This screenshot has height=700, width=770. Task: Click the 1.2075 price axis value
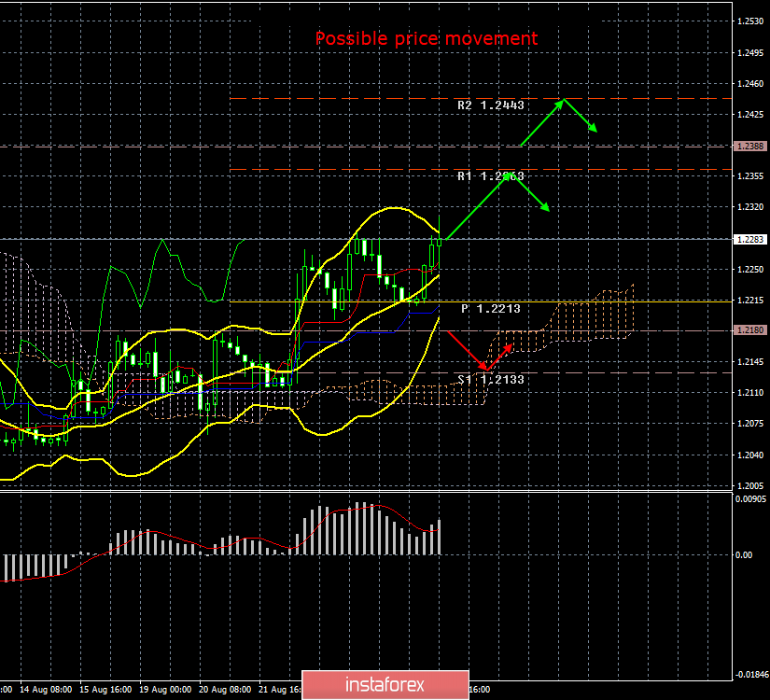pyautogui.click(x=750, y=424)
